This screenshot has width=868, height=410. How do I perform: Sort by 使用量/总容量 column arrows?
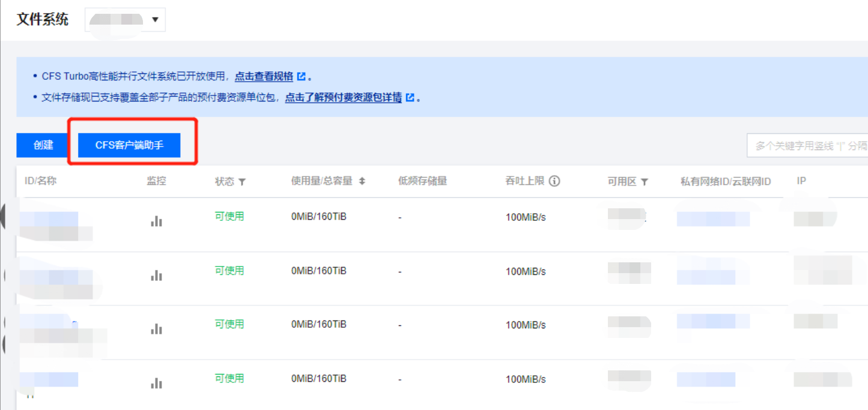pyautogui.click(x=362, y=181)
